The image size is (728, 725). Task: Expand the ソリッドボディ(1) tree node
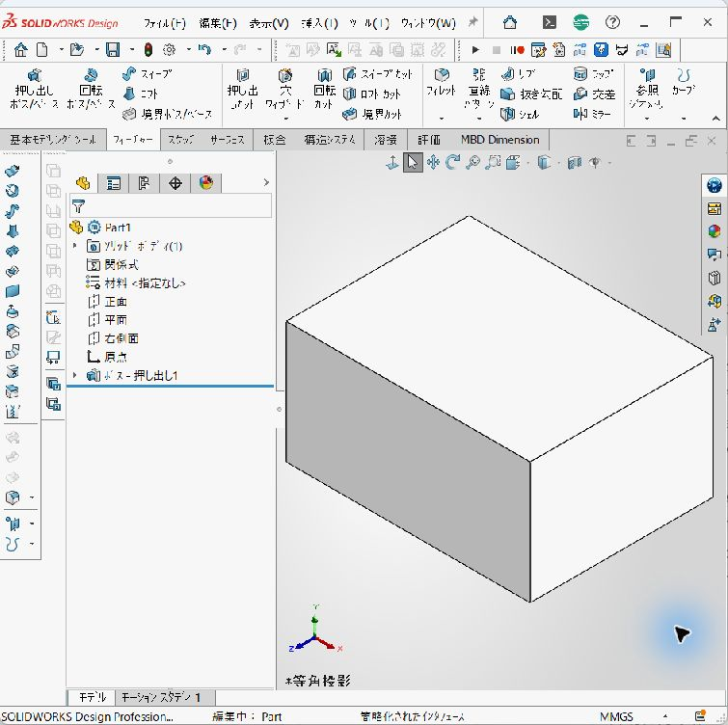point(75,246)
